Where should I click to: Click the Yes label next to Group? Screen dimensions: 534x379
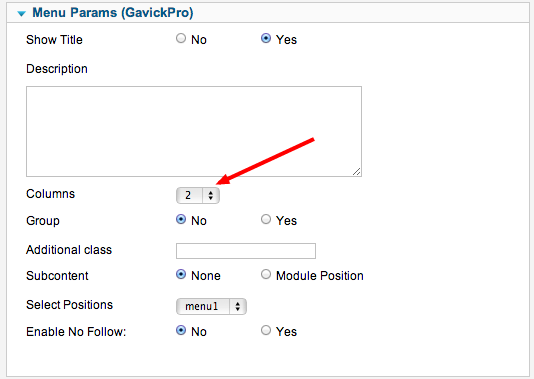coord(286,221)
